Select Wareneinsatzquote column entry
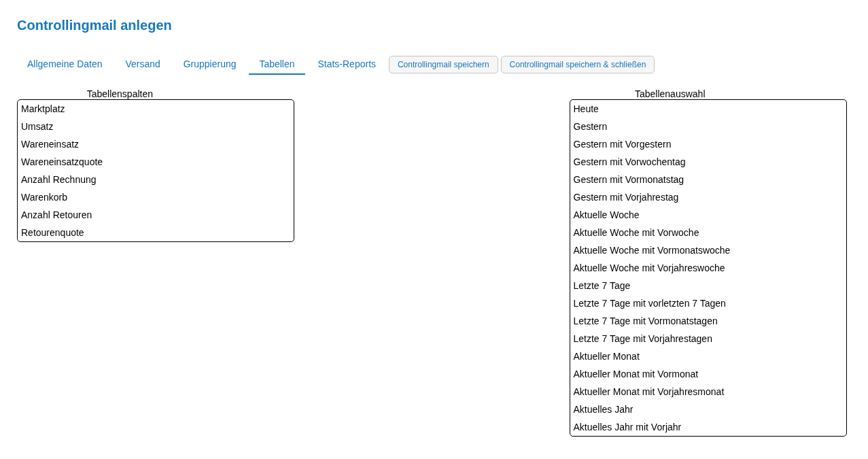 pos(62,162)
